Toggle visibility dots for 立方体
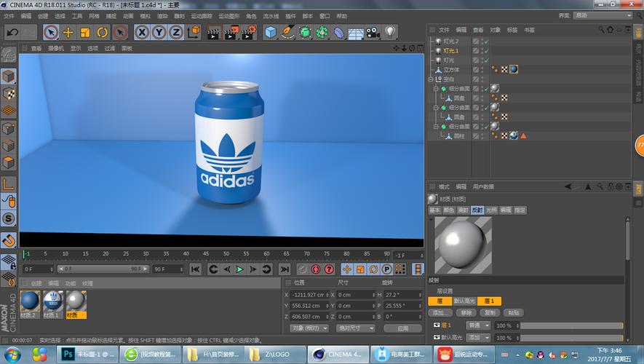Viewport: 644px width, 364px height. (482, 70)
